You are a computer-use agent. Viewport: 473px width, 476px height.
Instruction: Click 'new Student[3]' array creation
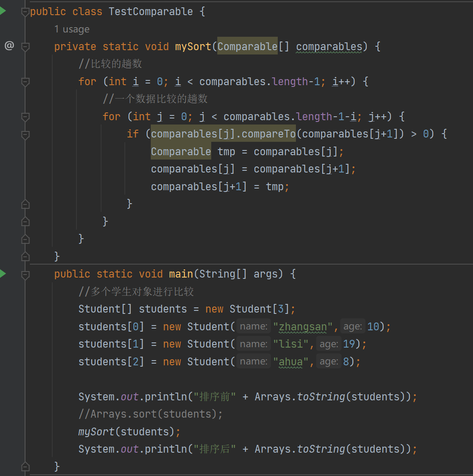coord(247,309)
